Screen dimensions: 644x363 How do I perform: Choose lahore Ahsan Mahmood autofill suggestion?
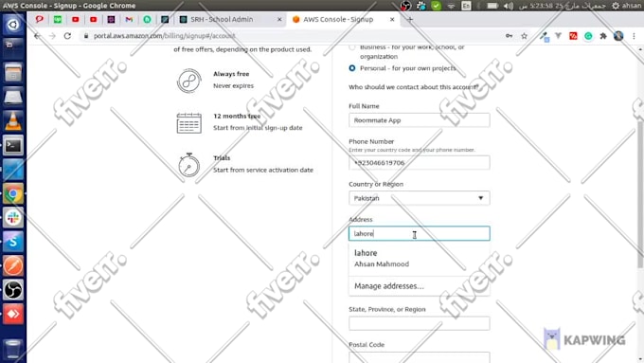pyautogui.click(x=419, y=258)
